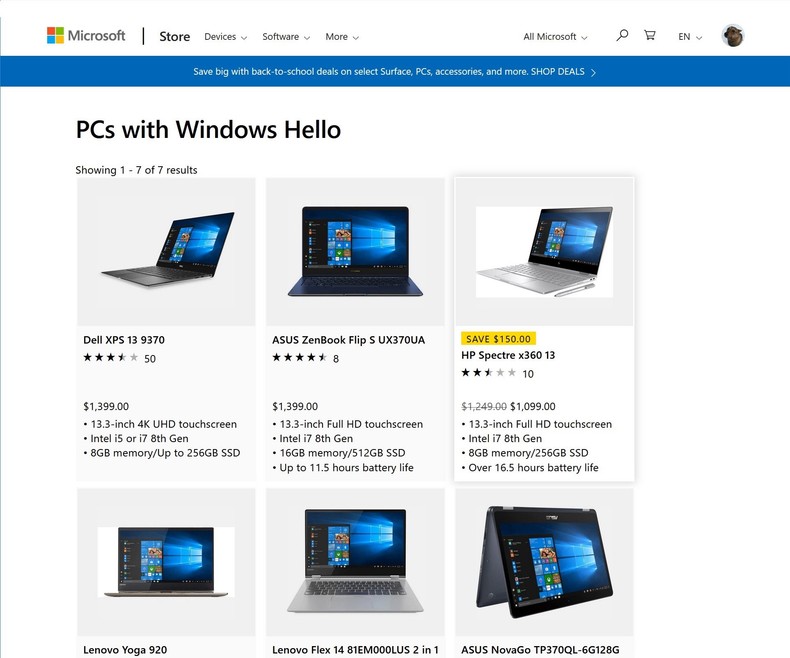Expand the Devices dropdown menu
The image size is (790, 658).
pyautogui.click(x=225, y=37)
